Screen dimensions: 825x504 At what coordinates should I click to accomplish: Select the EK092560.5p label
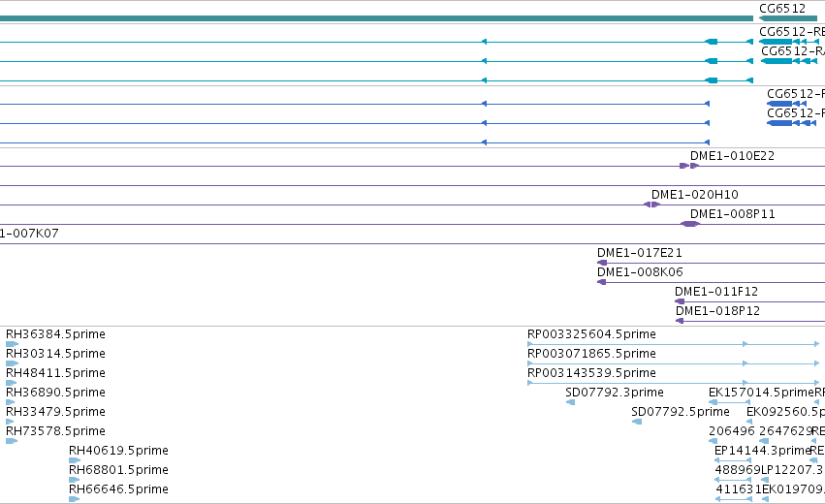pyautogui.click(x=785, y=413)
